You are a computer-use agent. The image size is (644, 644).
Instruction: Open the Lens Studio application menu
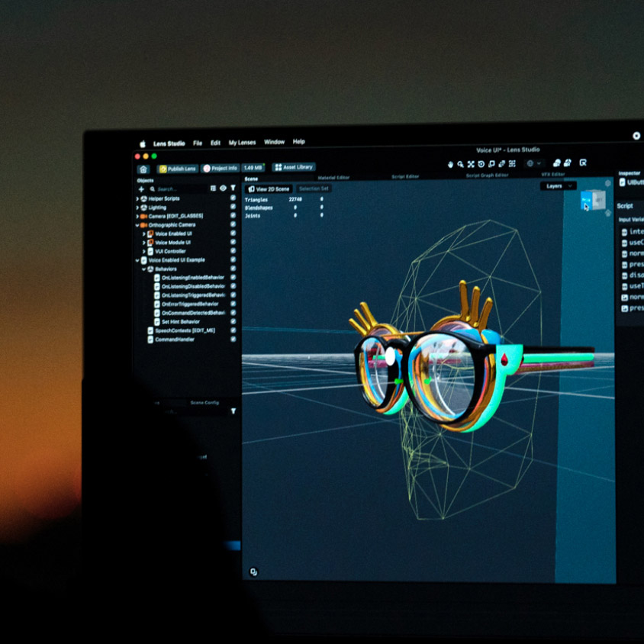tap(169, 143)
